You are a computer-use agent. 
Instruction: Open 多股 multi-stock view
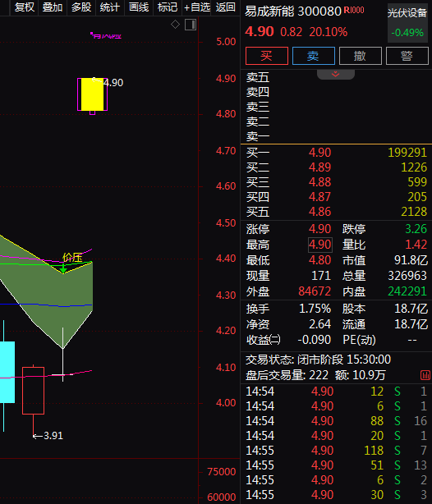(81, 7)
